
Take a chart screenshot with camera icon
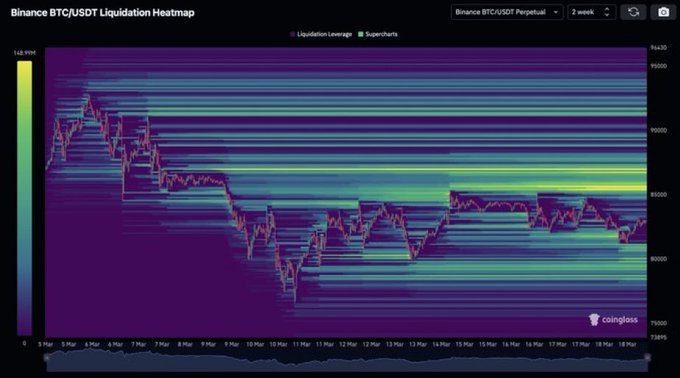click(663, 12)
